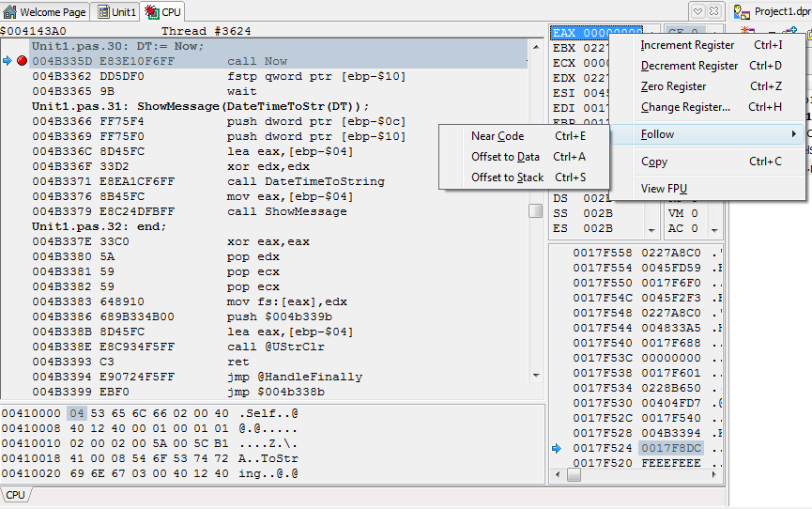Screen dimensions: 812x509
Task: Click the stack pointer arrow at 0017F524
Action: 557,448
